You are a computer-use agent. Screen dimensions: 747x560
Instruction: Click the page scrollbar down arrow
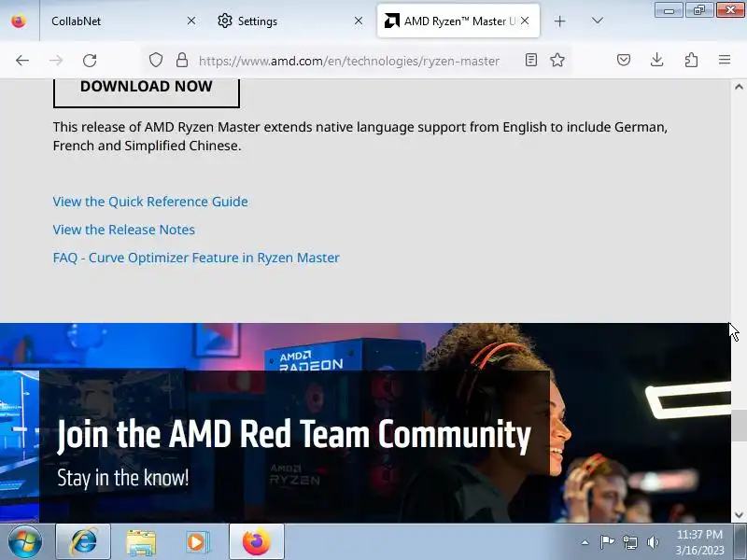click(739, 515)
